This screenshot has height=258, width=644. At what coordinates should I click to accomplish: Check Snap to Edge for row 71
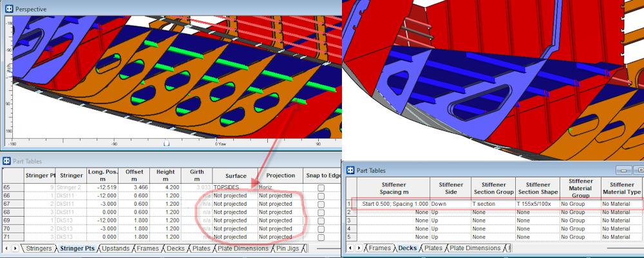[x=321, y=237]
